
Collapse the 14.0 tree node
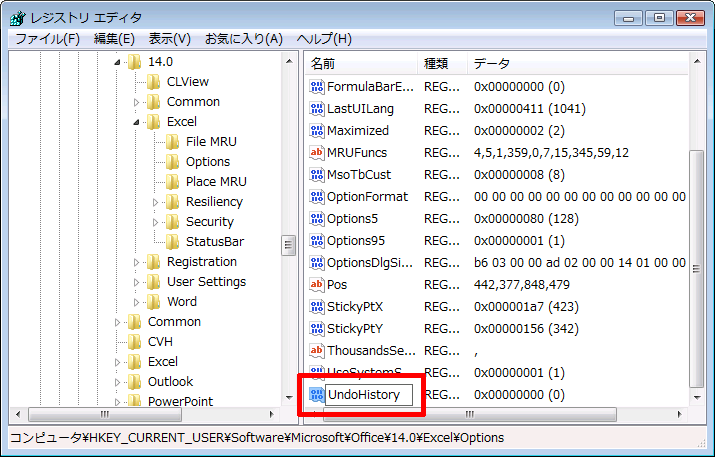tap(117, 62)
